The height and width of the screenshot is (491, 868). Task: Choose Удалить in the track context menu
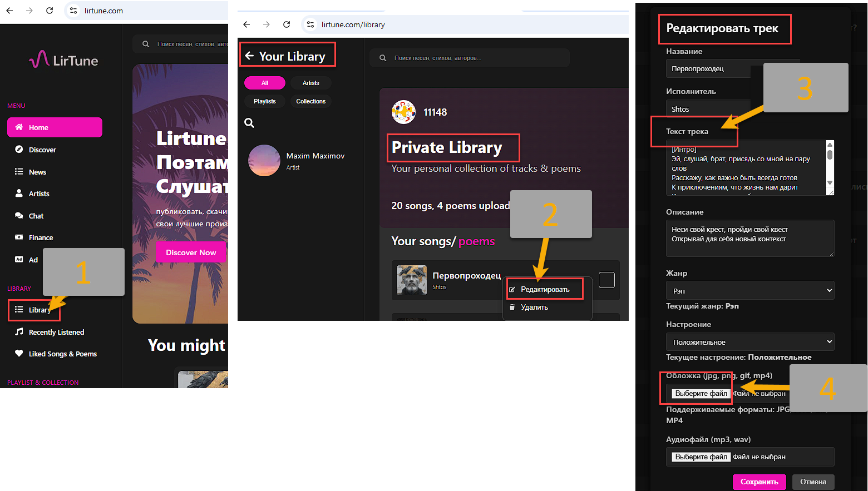tap(534, 308)
